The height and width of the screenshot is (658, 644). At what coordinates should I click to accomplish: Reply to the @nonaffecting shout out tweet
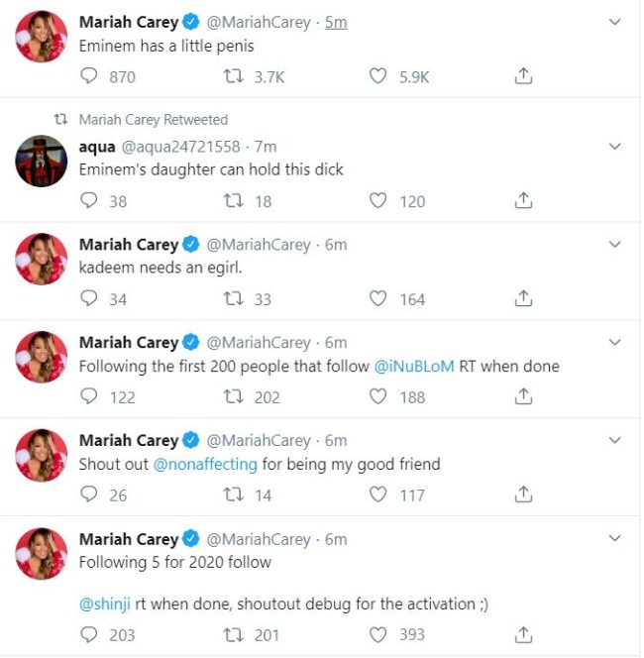89,495
